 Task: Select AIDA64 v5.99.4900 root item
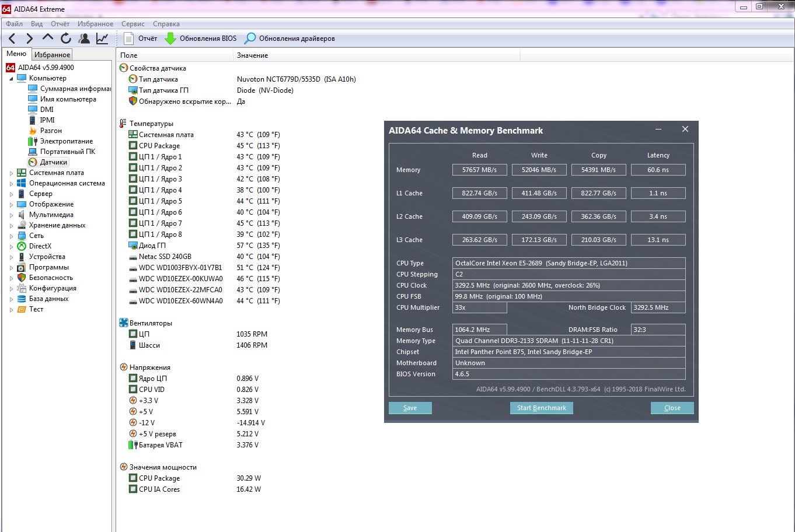(x=46, y=68)
